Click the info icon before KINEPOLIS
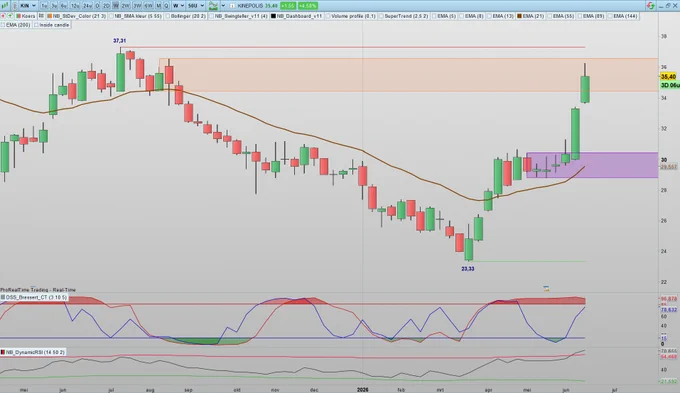This screenshot has width=680, height=393. tap(232, 6)
